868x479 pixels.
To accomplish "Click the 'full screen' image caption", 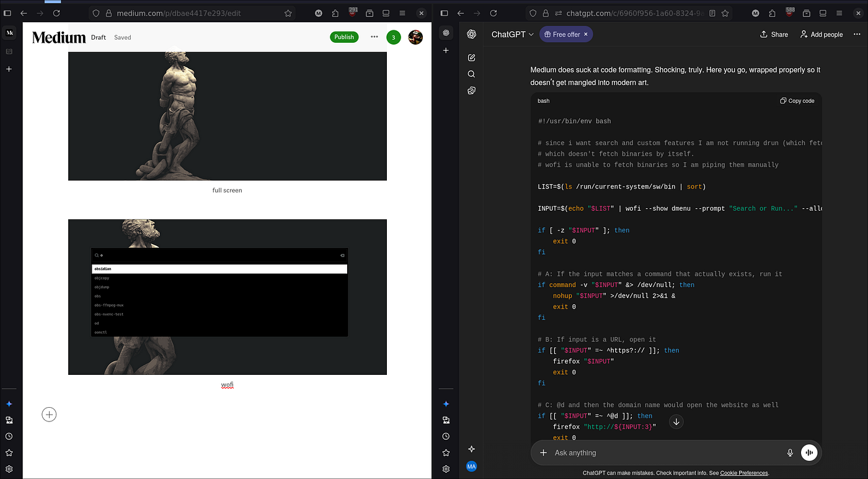I will point(228,190).
